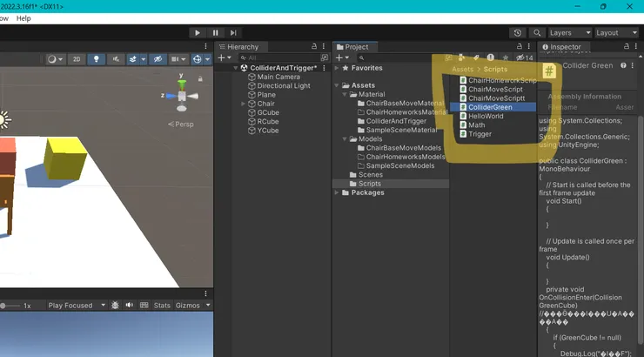Image resolution: width=644 pixels, height=357 pixels.
Task: Open the Play Focused dropdown
Action: click(x=77, y=306)
